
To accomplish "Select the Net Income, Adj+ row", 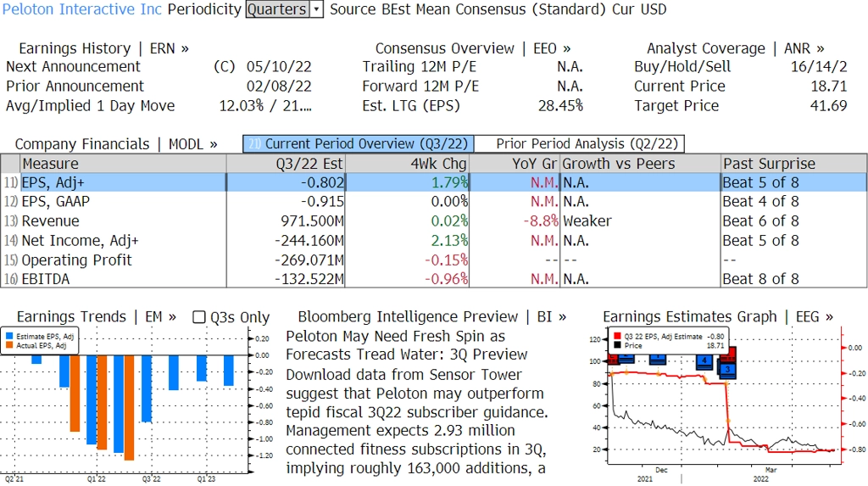I will tap(434, 241).
